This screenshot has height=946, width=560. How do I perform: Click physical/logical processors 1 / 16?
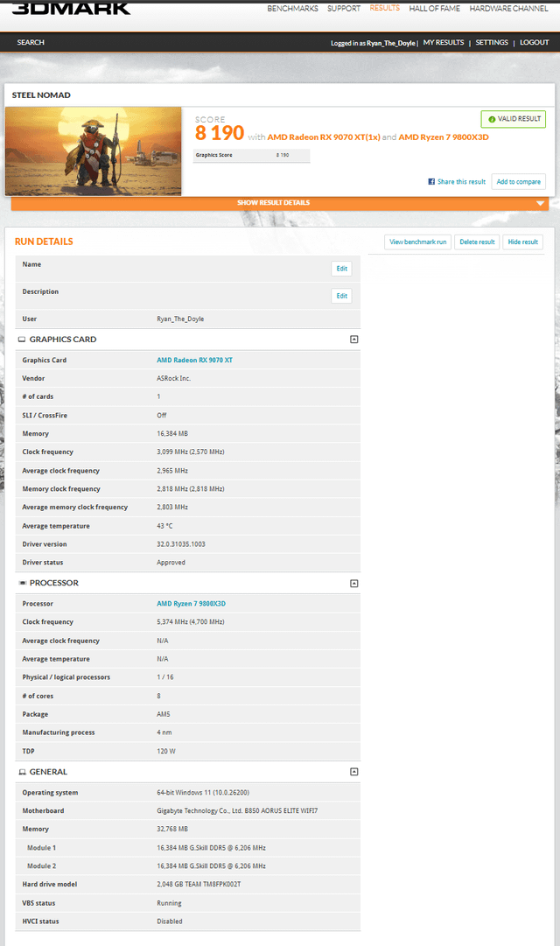tap(165, 677)
